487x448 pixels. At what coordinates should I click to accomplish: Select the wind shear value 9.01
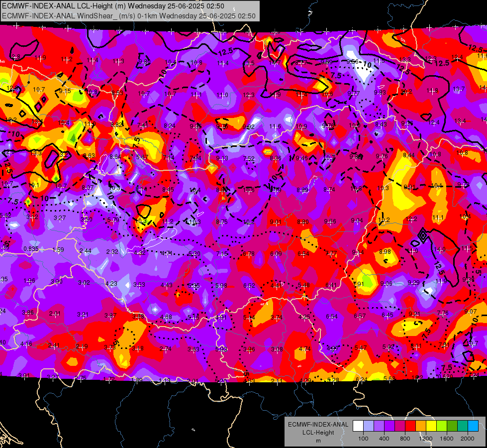276,222
